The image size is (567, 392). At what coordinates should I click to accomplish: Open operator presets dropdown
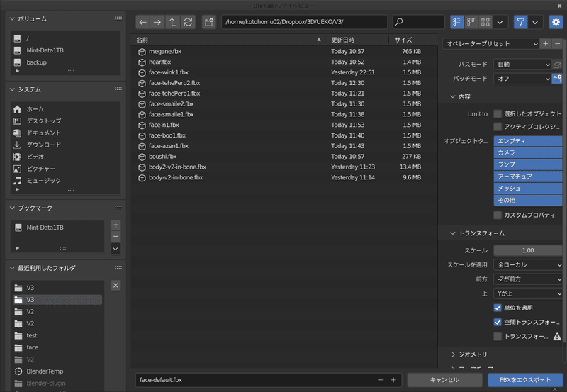click(490, 44)
